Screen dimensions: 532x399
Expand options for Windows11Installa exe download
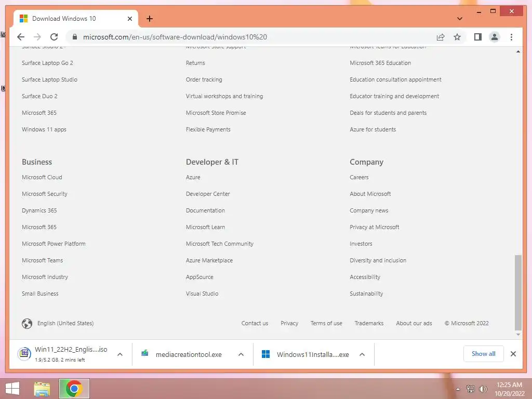tap(362, 354)
